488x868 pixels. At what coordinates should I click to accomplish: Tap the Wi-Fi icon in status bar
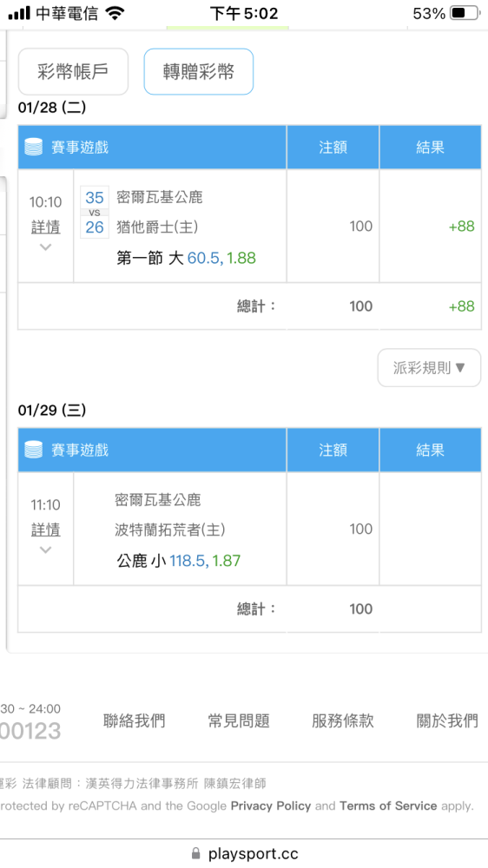coord(115,13)
